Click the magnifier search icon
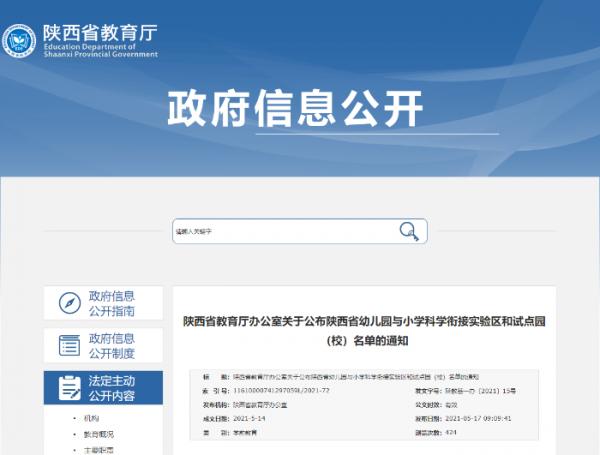Screen dimensions: 600x455 click(x=409, y=231)
